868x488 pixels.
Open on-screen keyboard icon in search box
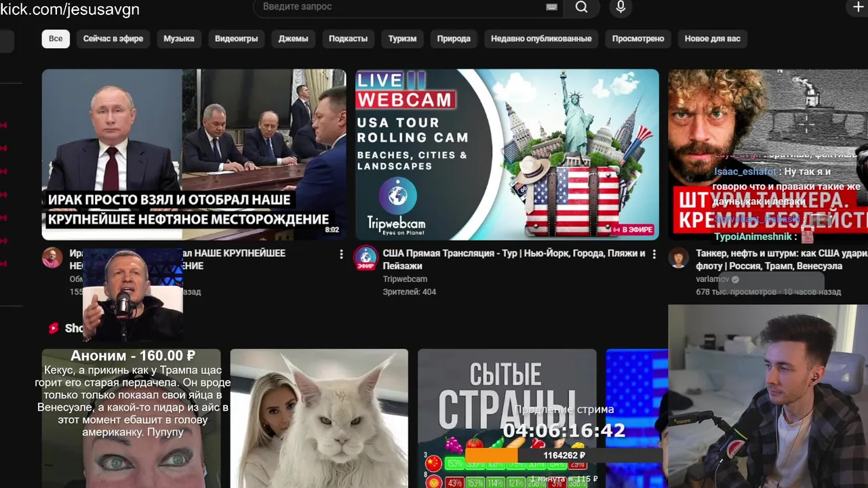551,7
